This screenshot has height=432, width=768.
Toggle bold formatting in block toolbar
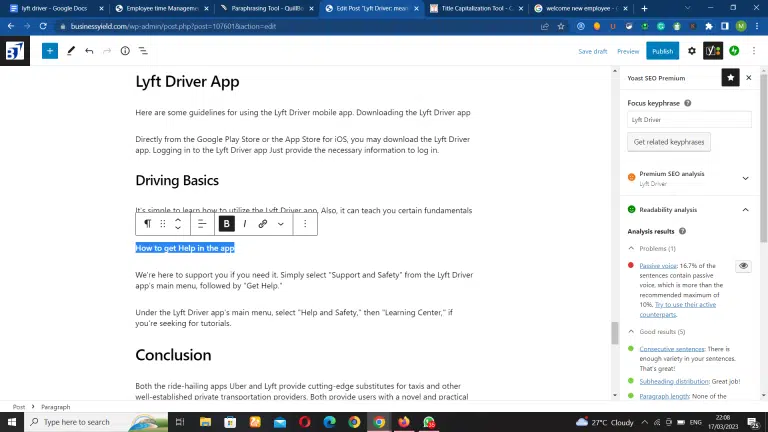pyautogui.click(x=227, y=224)
